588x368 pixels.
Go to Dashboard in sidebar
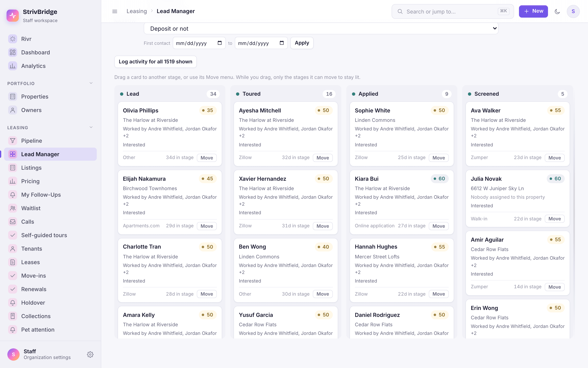(x=50, y=52)
